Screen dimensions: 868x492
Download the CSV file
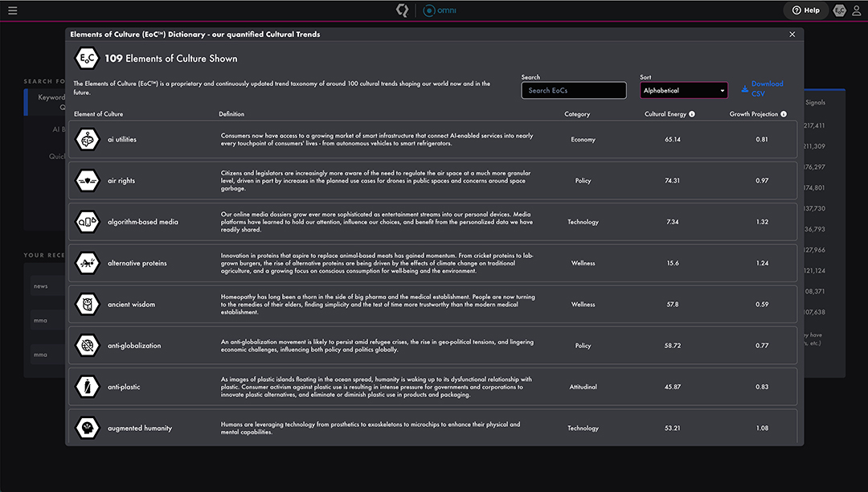point(762,89)
